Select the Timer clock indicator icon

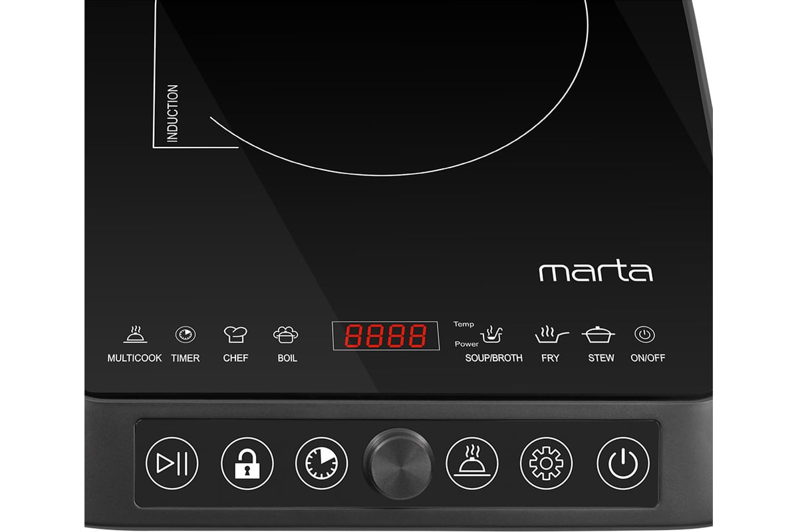[x=185, y=334]
